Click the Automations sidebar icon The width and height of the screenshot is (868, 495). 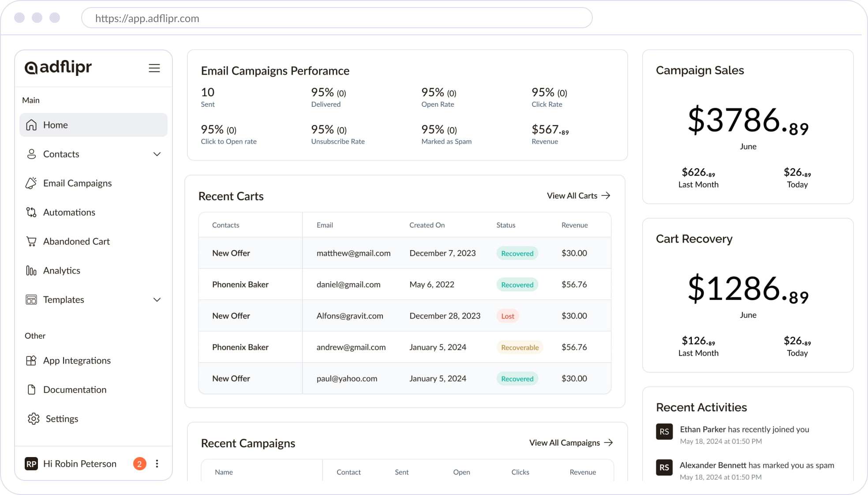[30, 212]
